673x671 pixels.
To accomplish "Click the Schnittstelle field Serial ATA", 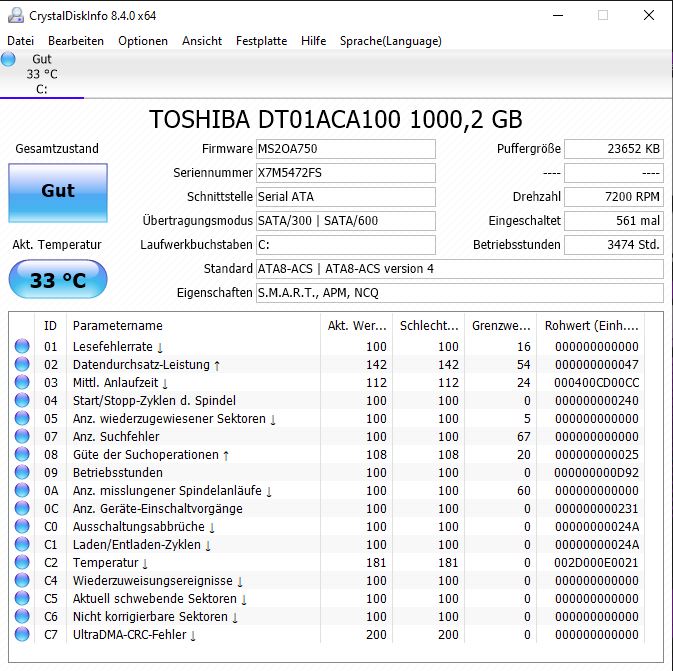I will 346,197.
